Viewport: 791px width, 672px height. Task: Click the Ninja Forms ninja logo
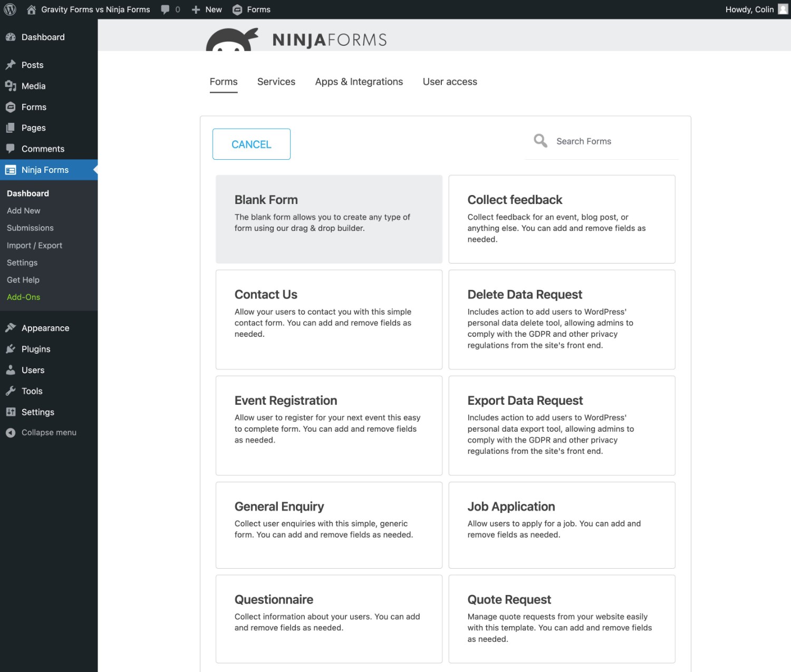(x=232, y=40)
